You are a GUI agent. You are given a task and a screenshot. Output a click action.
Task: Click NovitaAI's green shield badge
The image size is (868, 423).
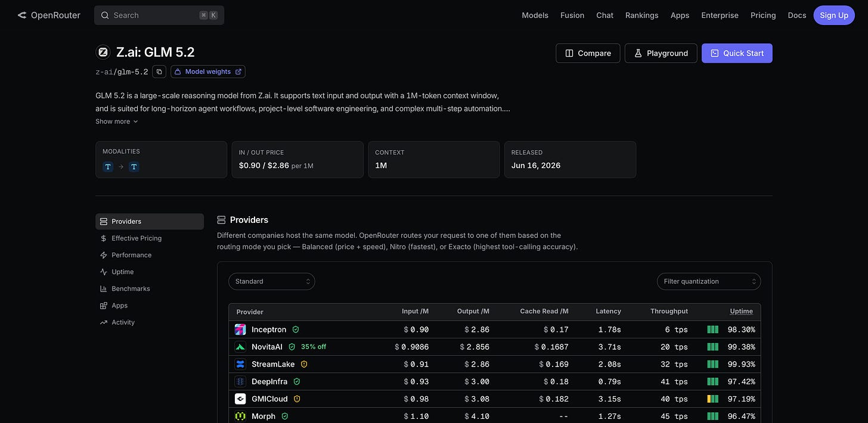tap(292, 347)
